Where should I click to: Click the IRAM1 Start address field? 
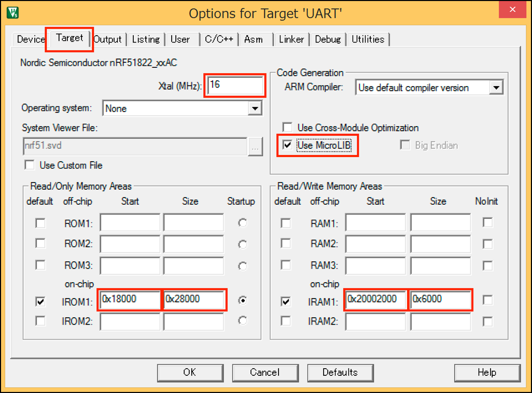[376, 300]
